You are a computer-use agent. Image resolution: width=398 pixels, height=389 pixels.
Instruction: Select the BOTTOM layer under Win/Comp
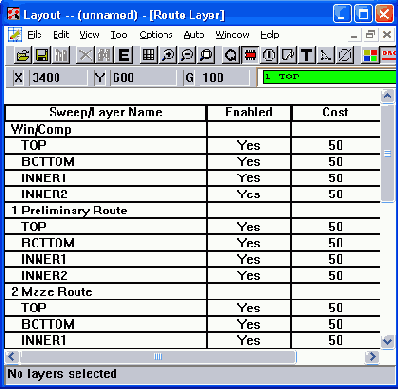coord(106,162)
